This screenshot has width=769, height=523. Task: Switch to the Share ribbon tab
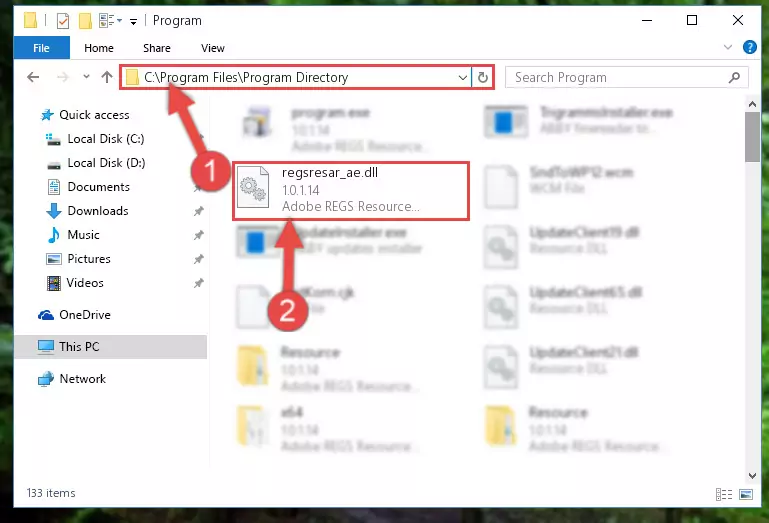pos(157,48)
